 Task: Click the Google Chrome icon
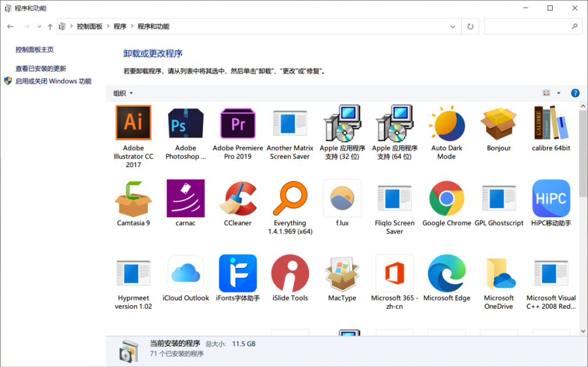coord(446,198)
